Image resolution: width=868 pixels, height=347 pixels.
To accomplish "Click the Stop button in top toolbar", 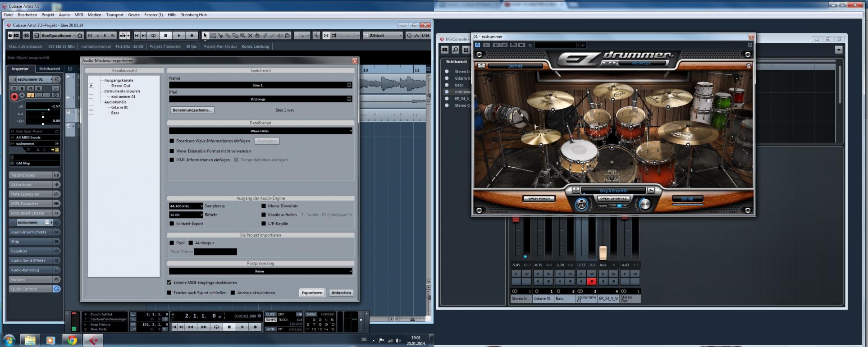I will [166, 36].
